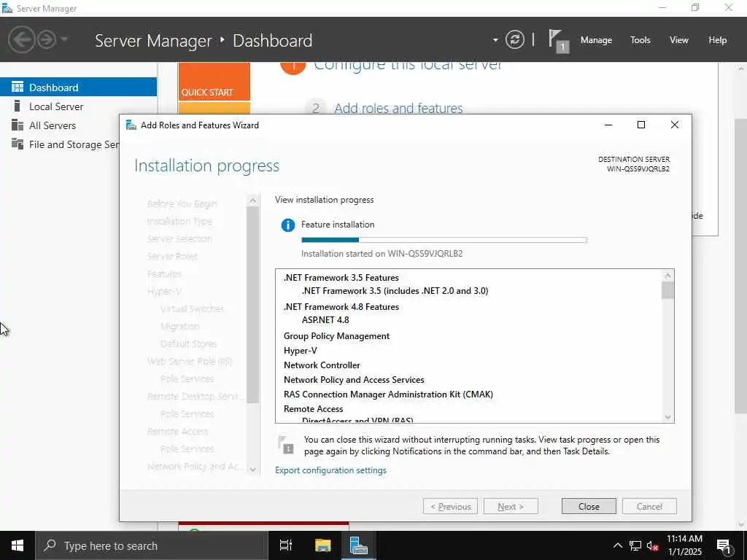The height and width of the screenshot is (560, 747).
Task: Click the Cancel button in the wizard
Action: click(649, 506)
